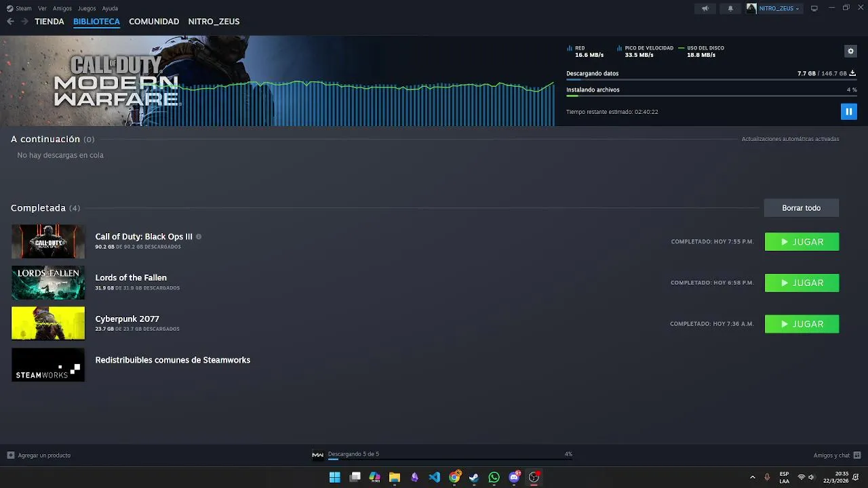Image resolution: width=868 pixels, height=488 pixels.
Task: Open the Steam menu
Action: [19, 8]
